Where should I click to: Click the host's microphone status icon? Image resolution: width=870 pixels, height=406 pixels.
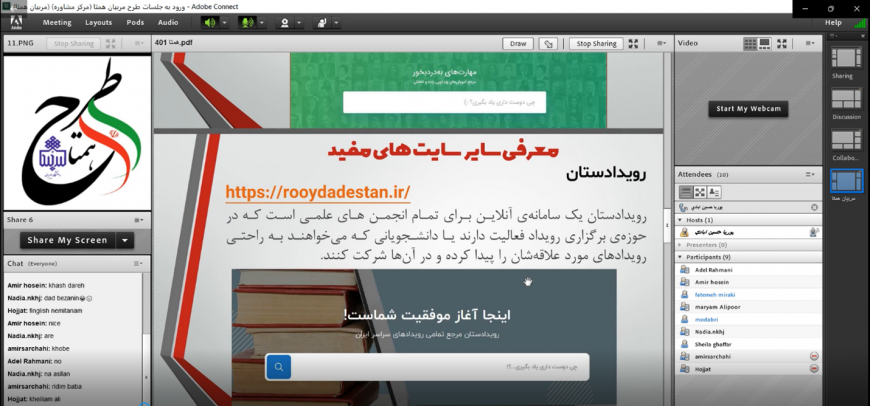(x=813, y=232)
